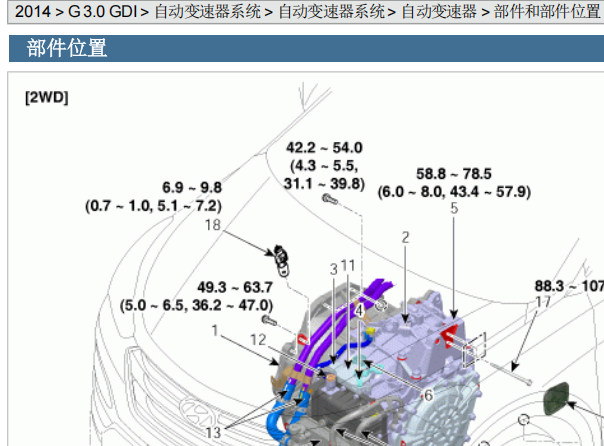
Task: Select callout number 11 in the diagram
Action: click(x=347, y=265)
